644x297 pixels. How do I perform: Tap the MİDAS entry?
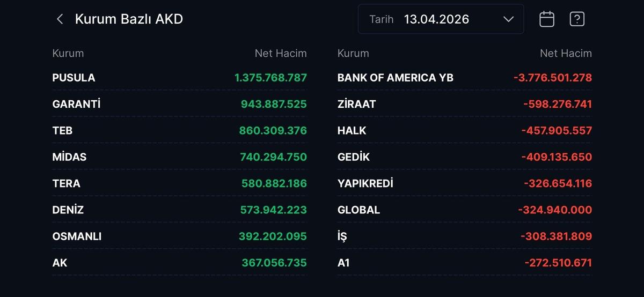pos(69,157)
